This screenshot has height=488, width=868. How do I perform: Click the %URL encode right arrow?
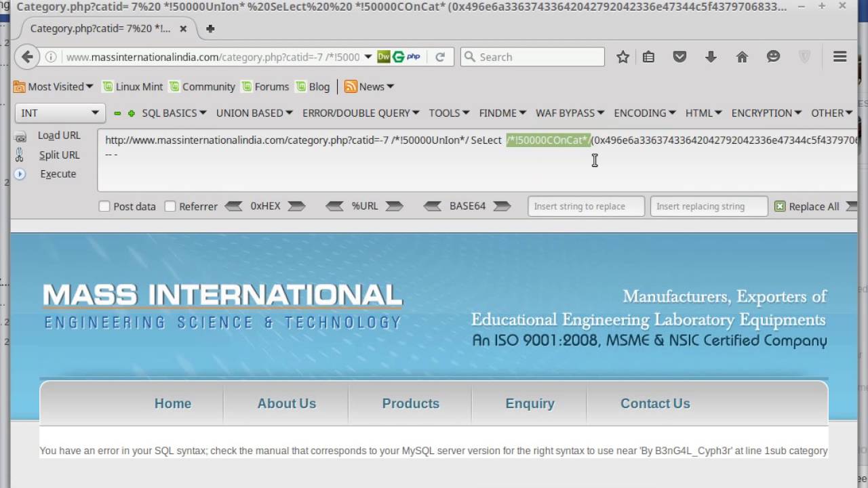394,206
